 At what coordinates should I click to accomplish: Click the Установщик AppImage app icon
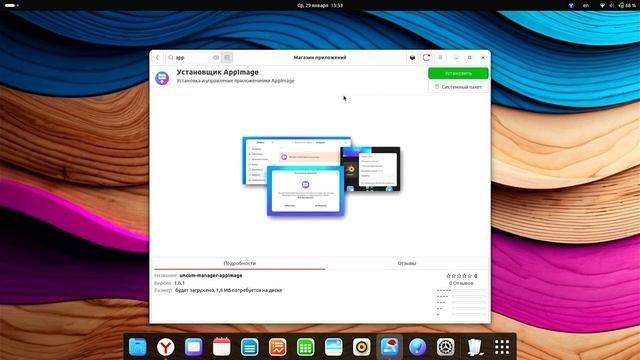162,77
